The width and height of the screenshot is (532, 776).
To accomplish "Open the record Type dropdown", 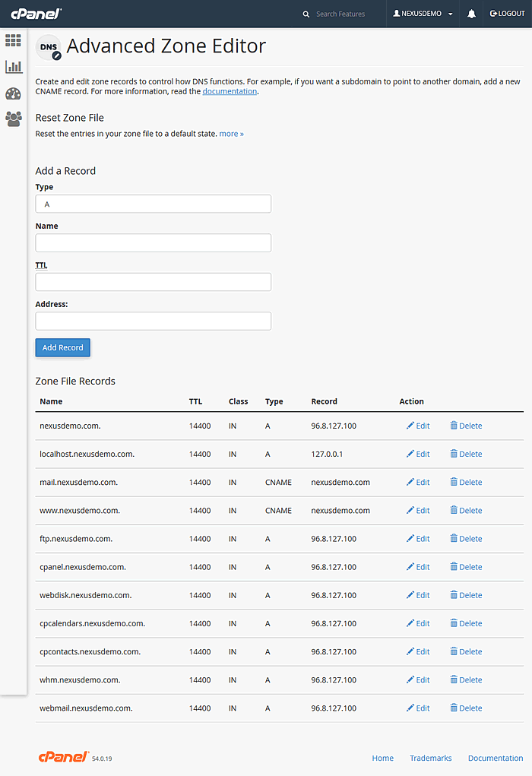I will tap(153, 204).
